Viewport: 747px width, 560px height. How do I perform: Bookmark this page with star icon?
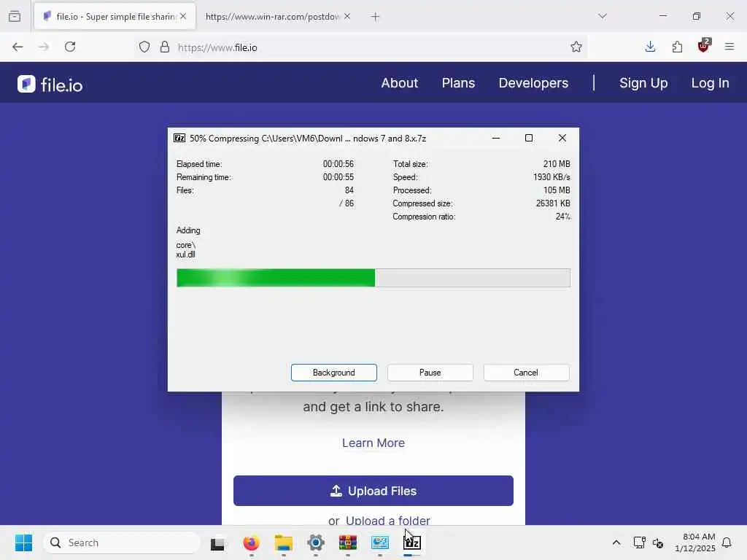coord(576,47)
